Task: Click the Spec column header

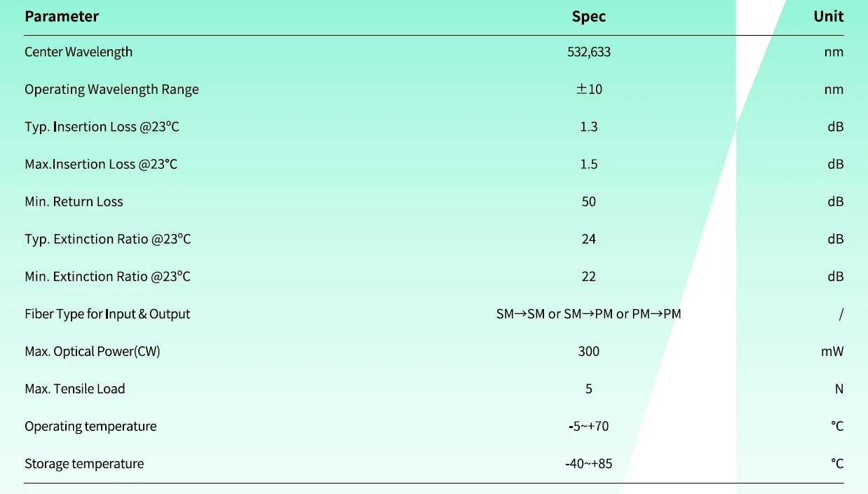Action: click(588, 16)
